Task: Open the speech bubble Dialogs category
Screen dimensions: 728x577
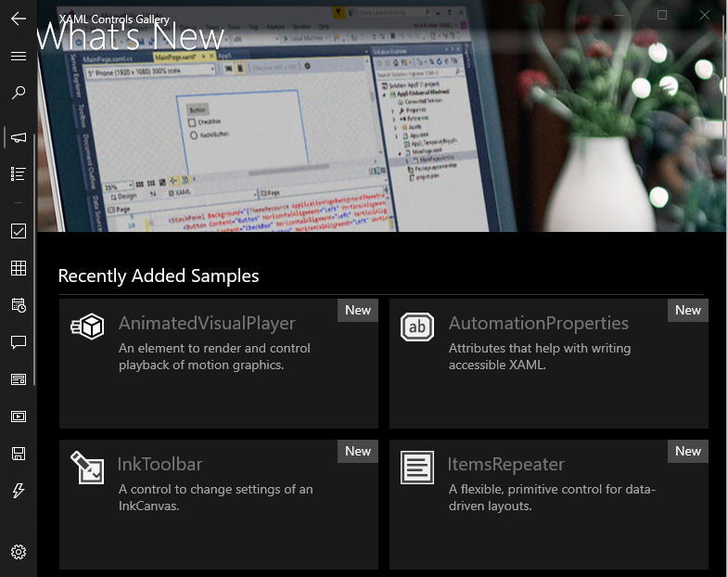Action: coord(19,342)
